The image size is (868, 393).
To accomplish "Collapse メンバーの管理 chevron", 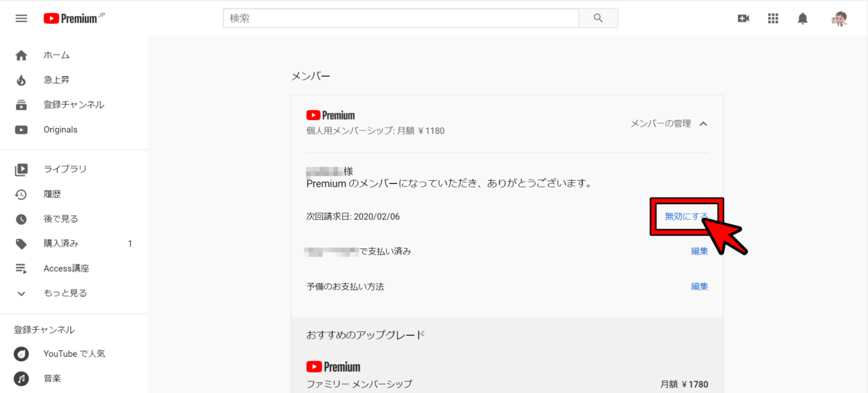I will (x=703, y=124).
